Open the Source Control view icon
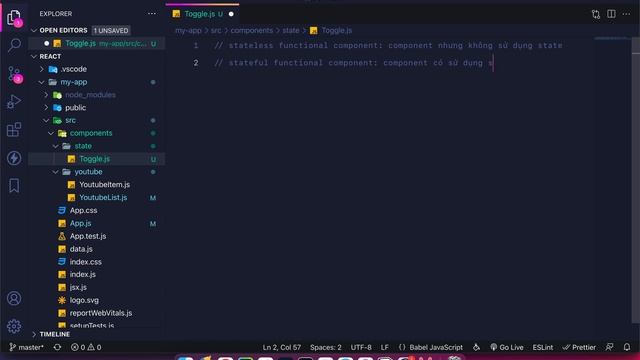Screen dimensions: 640x360 click(14, 75)
